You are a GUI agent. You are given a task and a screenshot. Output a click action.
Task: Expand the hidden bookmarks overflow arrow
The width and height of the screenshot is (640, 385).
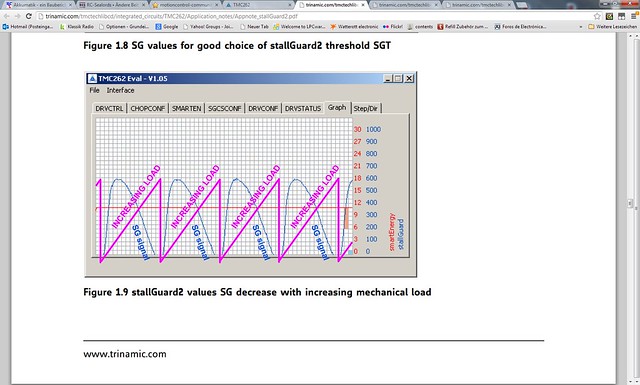pyautogui.click(x=581, y=27)
